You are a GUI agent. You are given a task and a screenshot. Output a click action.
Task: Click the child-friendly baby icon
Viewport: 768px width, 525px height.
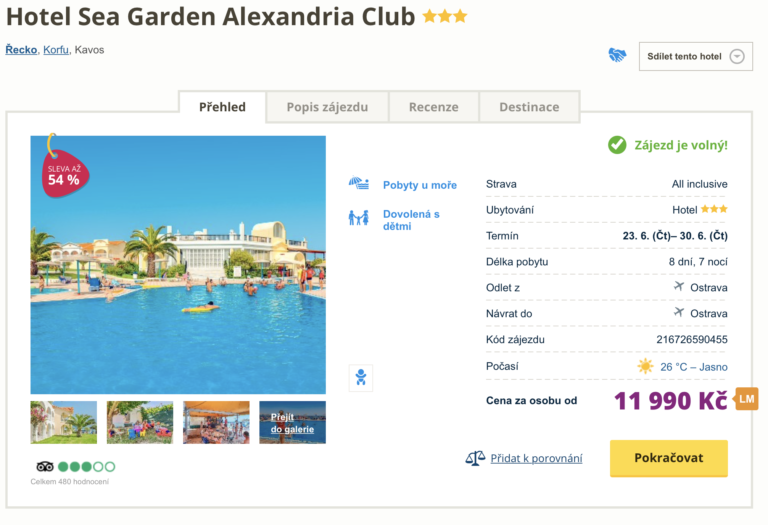361,378
